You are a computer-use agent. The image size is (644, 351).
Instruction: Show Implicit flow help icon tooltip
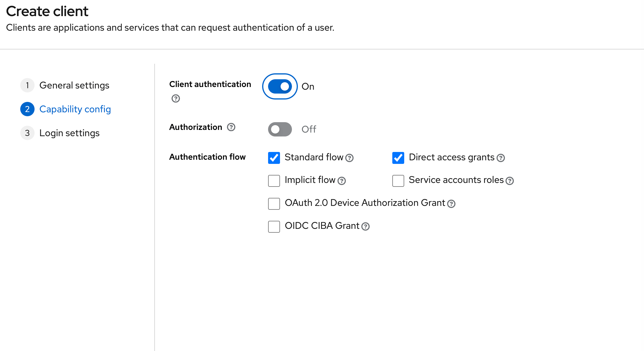click(x=342, y=181)
